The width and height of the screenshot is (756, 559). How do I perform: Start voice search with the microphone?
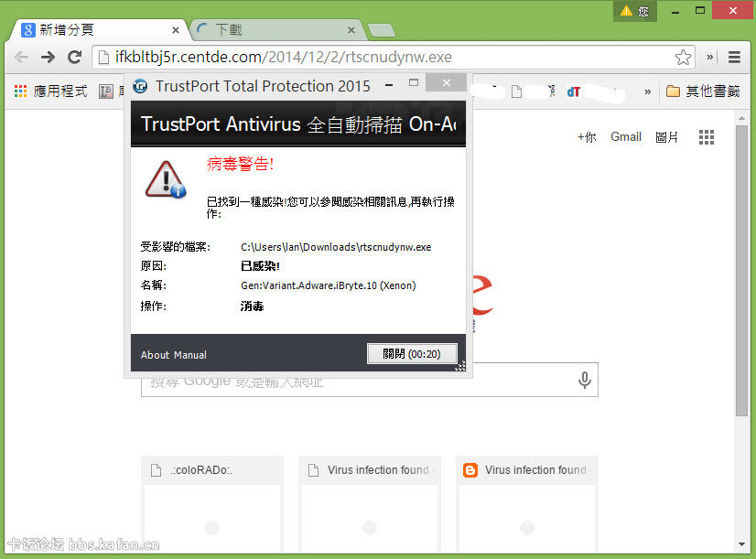[584, 381]
